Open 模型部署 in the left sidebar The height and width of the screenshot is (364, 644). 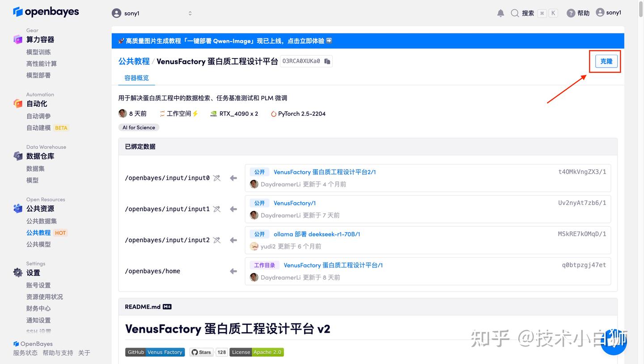[x=38, y=75]
